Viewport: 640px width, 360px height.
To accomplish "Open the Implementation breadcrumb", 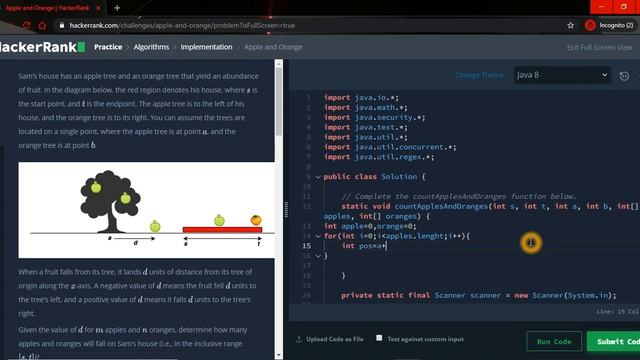I will (x=207, y=47).
